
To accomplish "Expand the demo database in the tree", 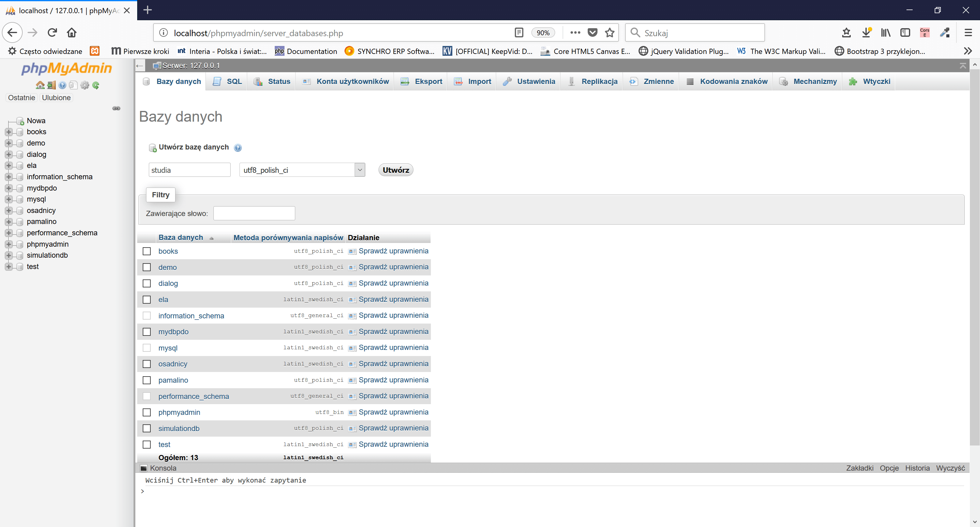I will coord(8,143).
